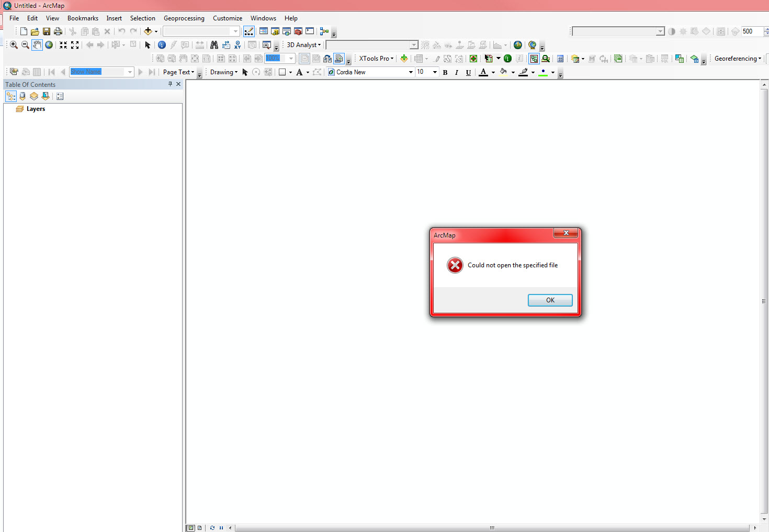The image size is (769, 532).
Task: Expand the layout zoom percent dropdown
Action: point(291,58)
